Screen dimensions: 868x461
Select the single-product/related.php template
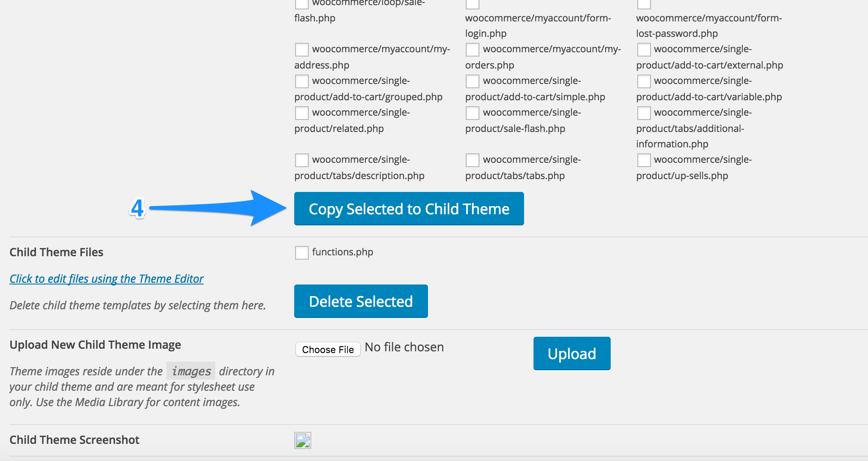pos(301,113)
